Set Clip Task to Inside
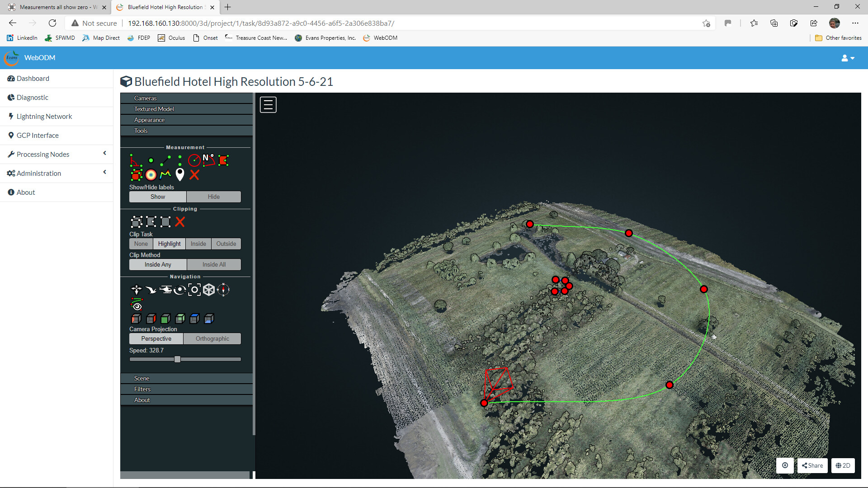Image resolution: width=868 pixels, height=488 pixels. click(x=198, y=244)
